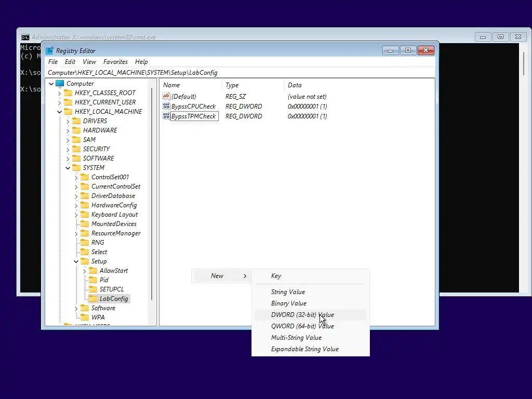Image resolution: width=532 pixels, height=399 pixels.
Task: Select the BypssCPUCheck value name
Action: (x=193, y=106)
